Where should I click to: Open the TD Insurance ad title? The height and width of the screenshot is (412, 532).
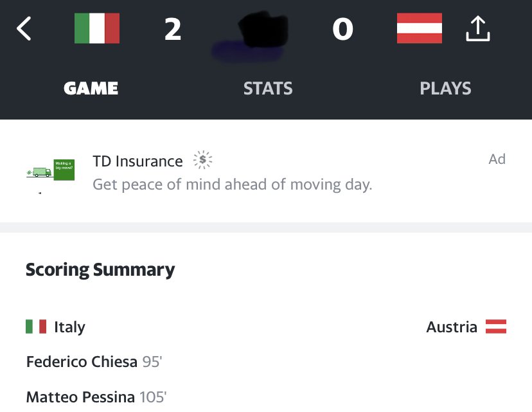point(137,161)
